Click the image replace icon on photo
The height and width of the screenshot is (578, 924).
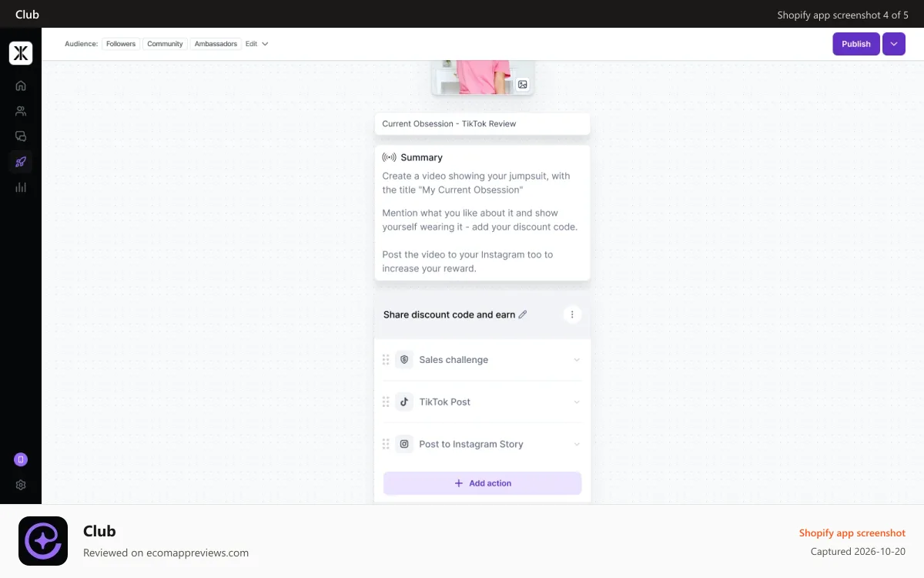point(523,85)
